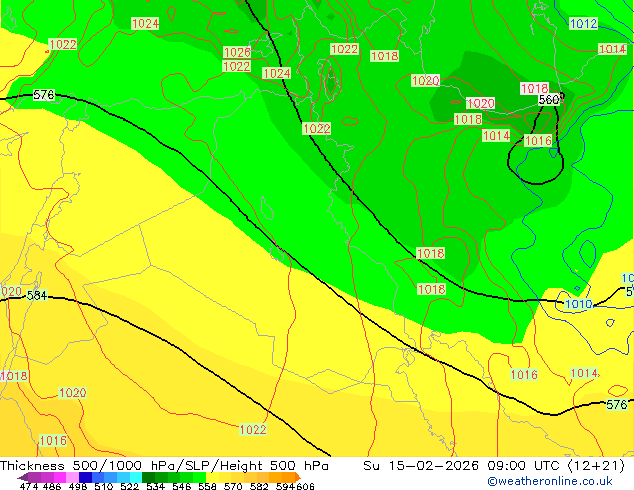The width and height of the screenshot is (634, 490).
Task: Click the darkest green legend swatch at 534
Action: [148, 477]
